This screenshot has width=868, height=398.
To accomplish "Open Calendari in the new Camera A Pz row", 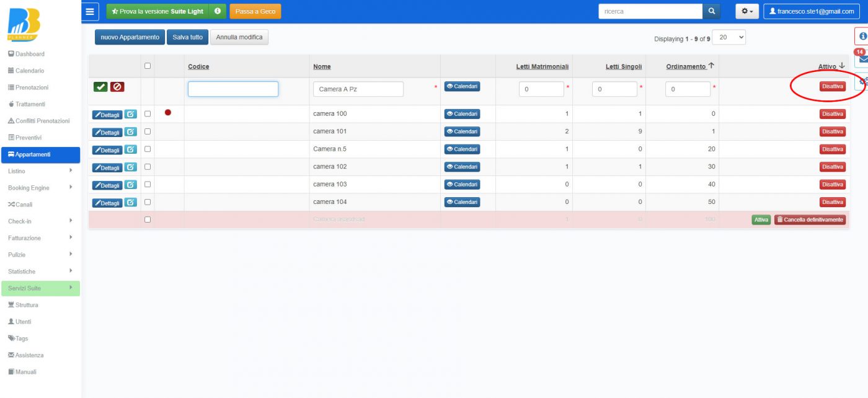I will click(462, 87).
